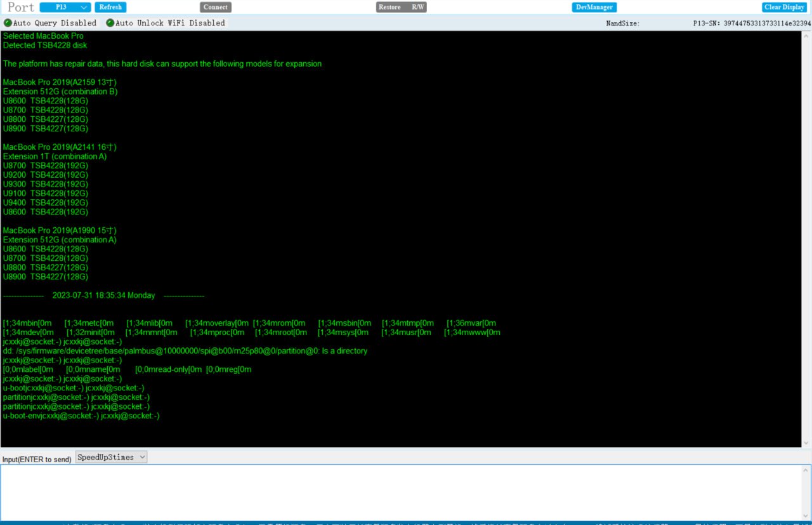Click the '2023-07-31 18:35:34 Monday' timestamp
812x525 pixels.
(103, 295)
